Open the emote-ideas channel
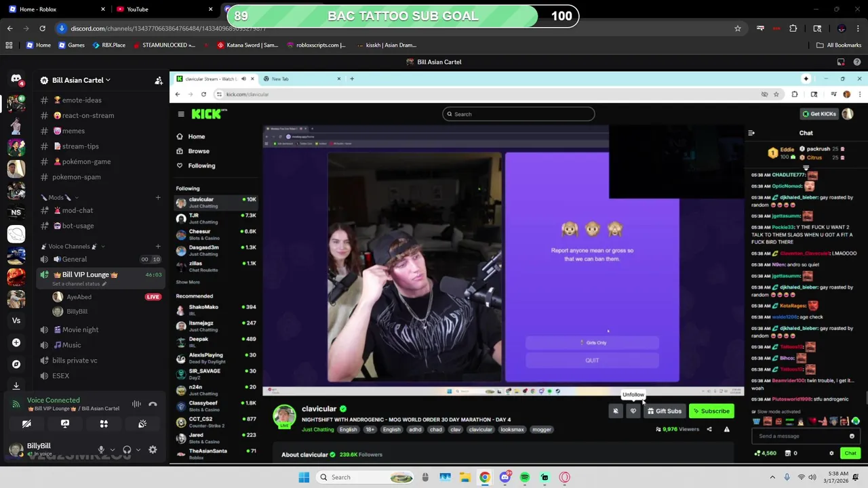 pos(100,100)
